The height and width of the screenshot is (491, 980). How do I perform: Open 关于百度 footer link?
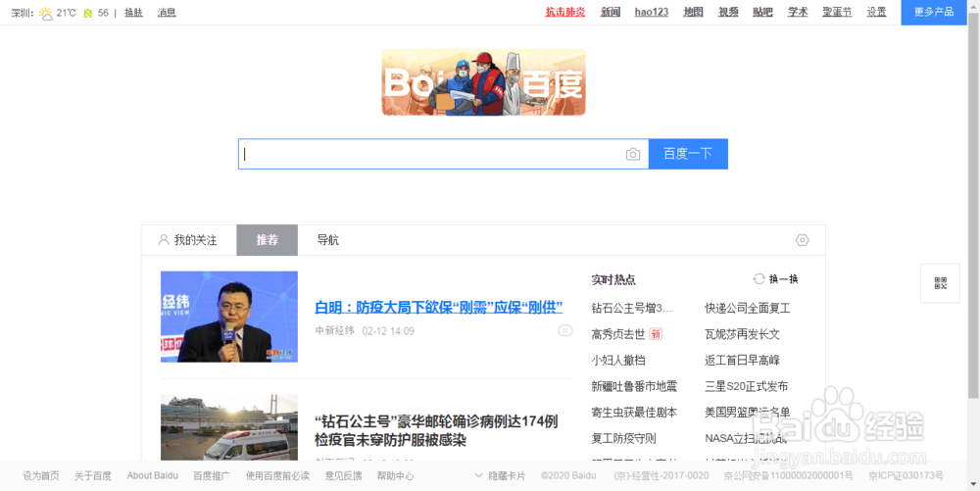click(x=92, y=475)
